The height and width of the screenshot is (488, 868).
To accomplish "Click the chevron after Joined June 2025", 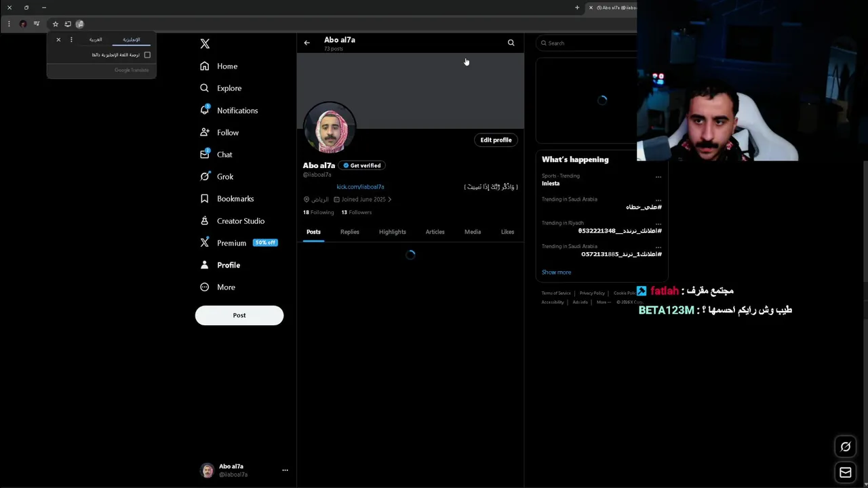I will point(390,200).
